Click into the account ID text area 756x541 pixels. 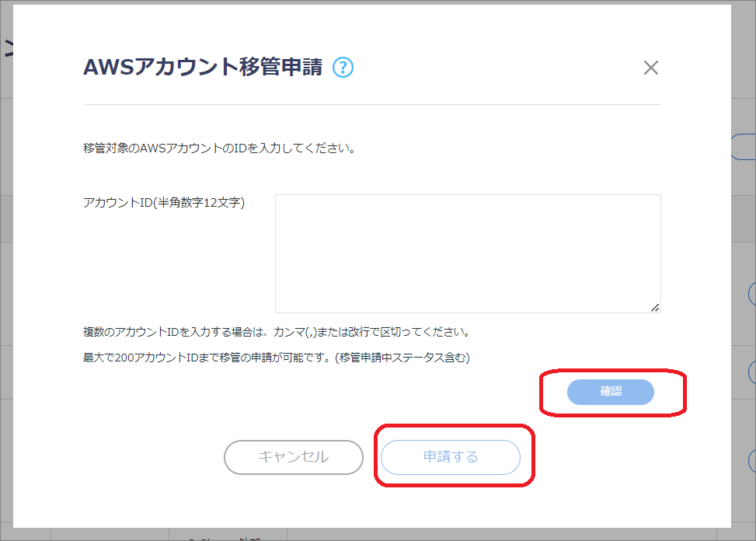point(467,253)
